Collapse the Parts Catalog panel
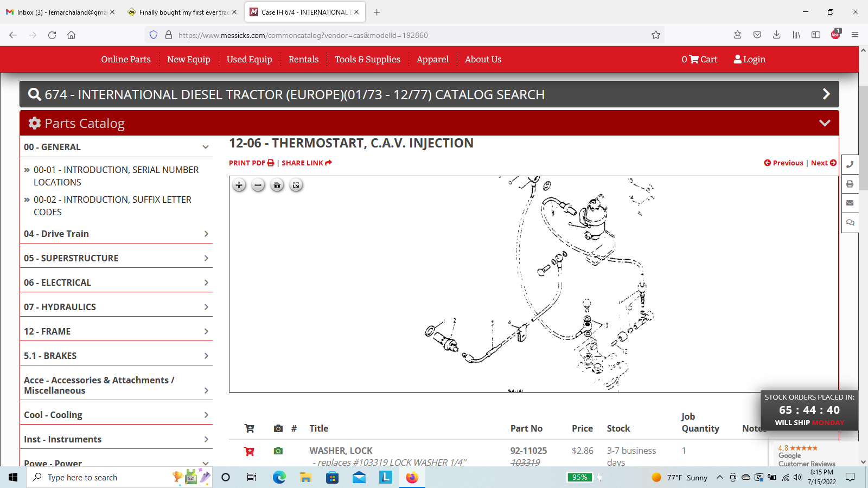This screenshot has width=868, height=488. pyautogui.click(x=825, y=123)
